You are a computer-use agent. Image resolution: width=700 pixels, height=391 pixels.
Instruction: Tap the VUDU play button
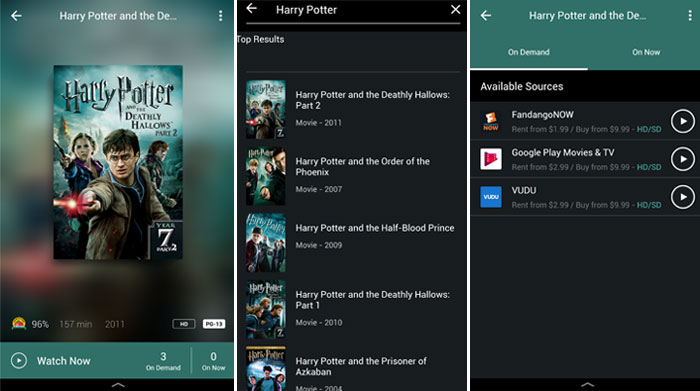[x=683, y=197]
